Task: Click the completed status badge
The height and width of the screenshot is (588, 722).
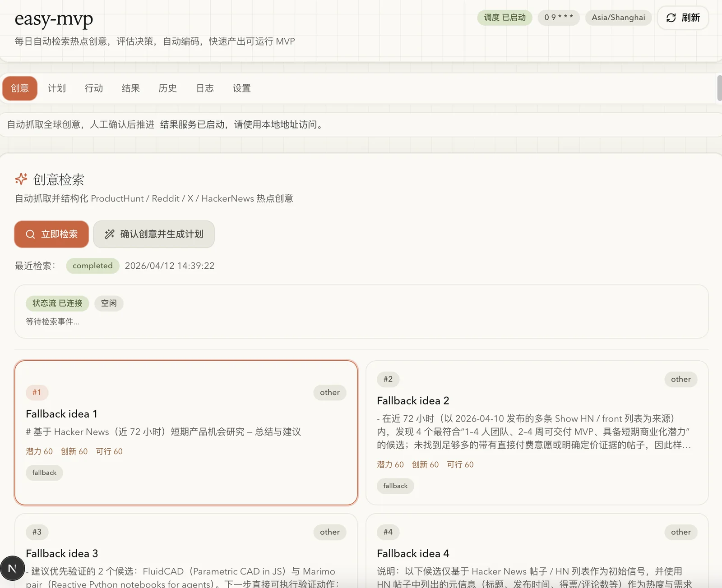Action: [93, 266]
